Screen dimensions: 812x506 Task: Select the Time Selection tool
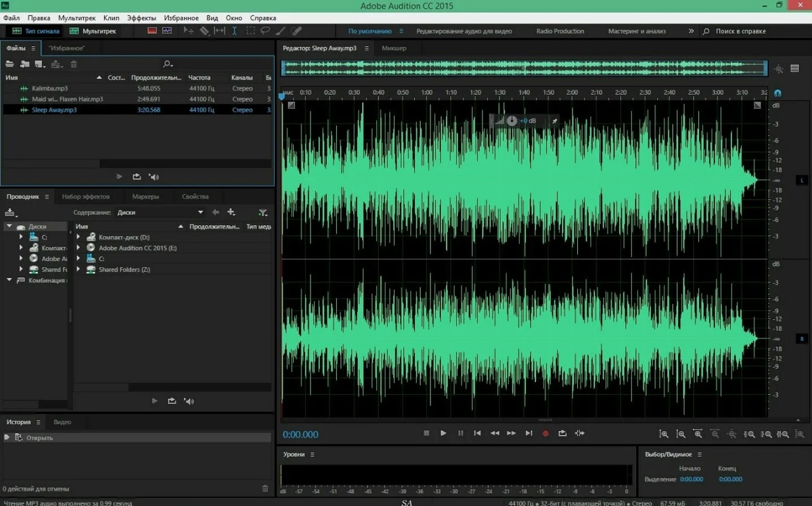(x=235, y=31)
